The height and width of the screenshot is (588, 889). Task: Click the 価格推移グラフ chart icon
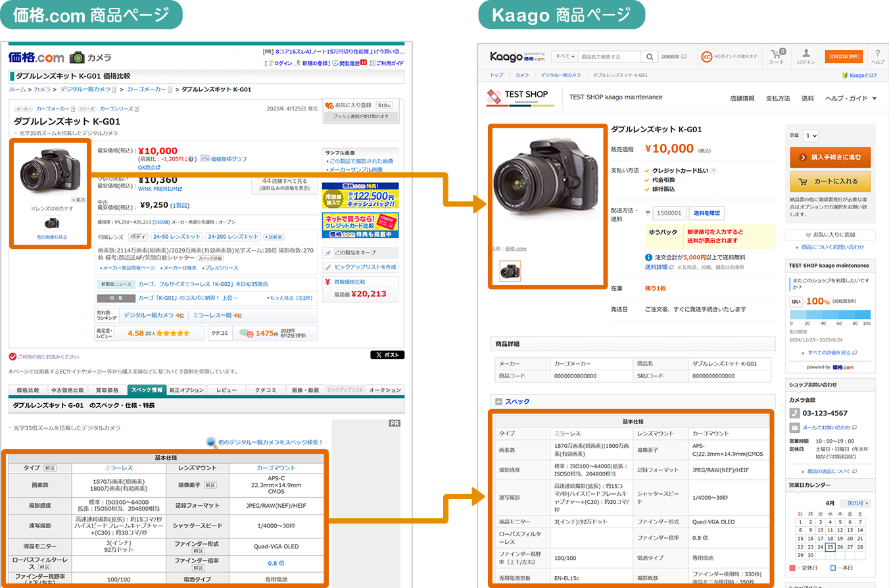tap(204, 159)
